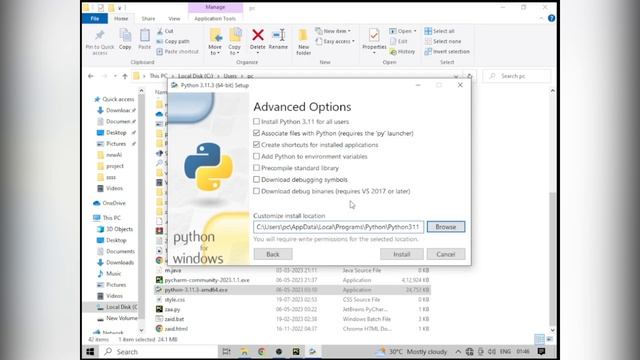Switch to the Home ribbon tab
Image resolution: width=640 pixels, height=360 pixels.
tap(121, 18)
